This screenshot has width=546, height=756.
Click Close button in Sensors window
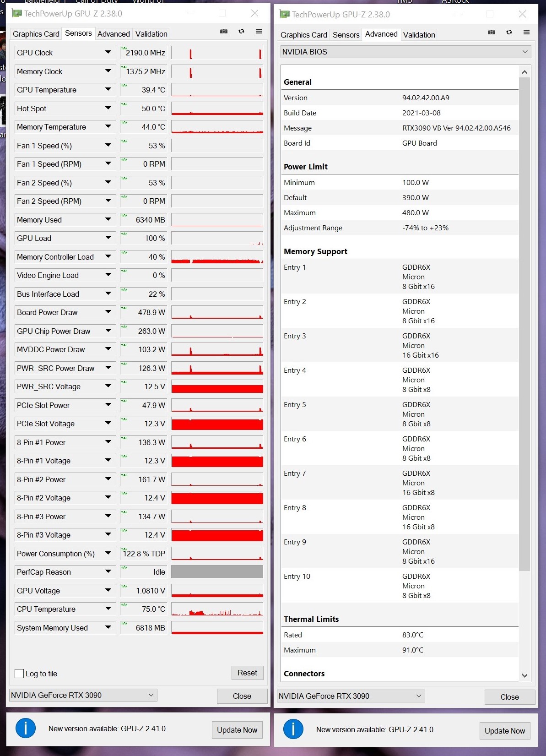point(242,696)
